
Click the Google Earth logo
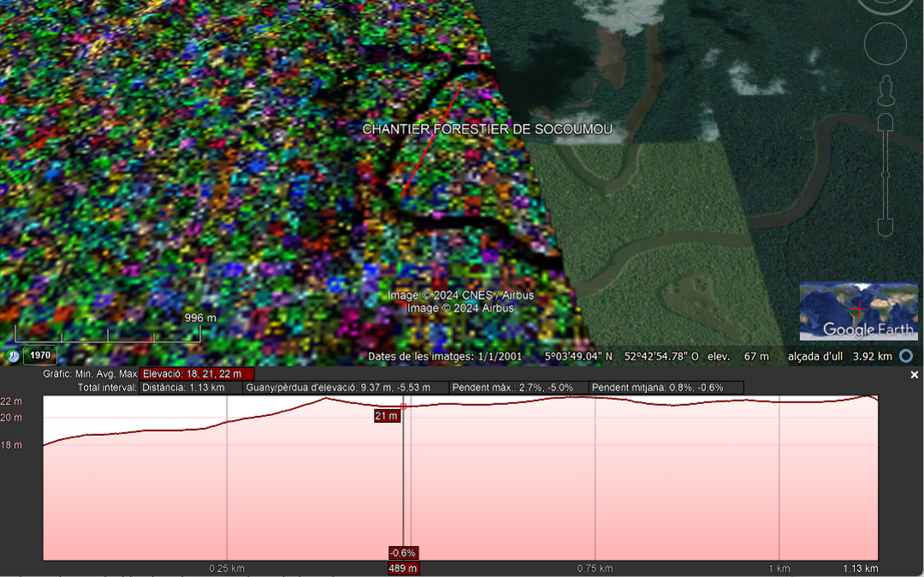(868, 330)
